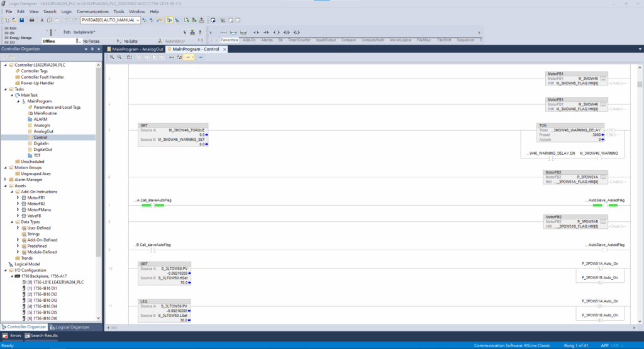Collapse the I/O Configuration node

[6, 270]
